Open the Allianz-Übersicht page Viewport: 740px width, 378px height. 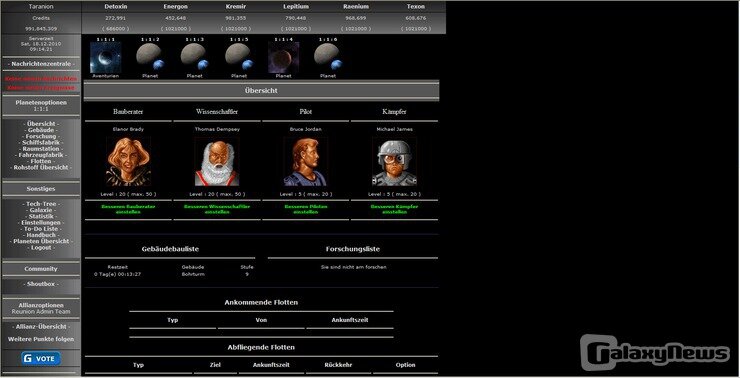pyautogui.click(x=41, y=327)
